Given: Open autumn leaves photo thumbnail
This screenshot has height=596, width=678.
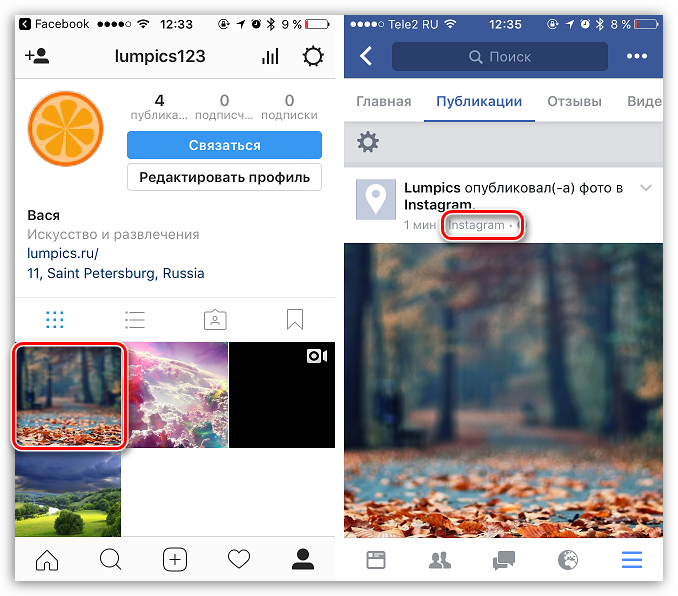Looking at the screenshot, I should pyautogui.click(x=68, y=394).
